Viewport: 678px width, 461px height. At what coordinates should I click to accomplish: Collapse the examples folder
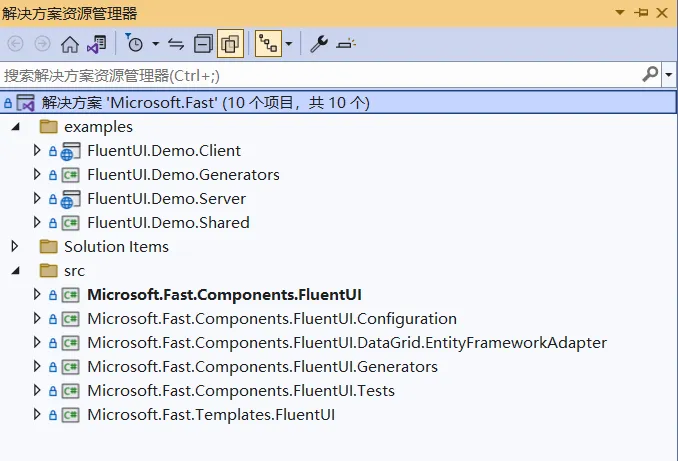pos(16,127)
